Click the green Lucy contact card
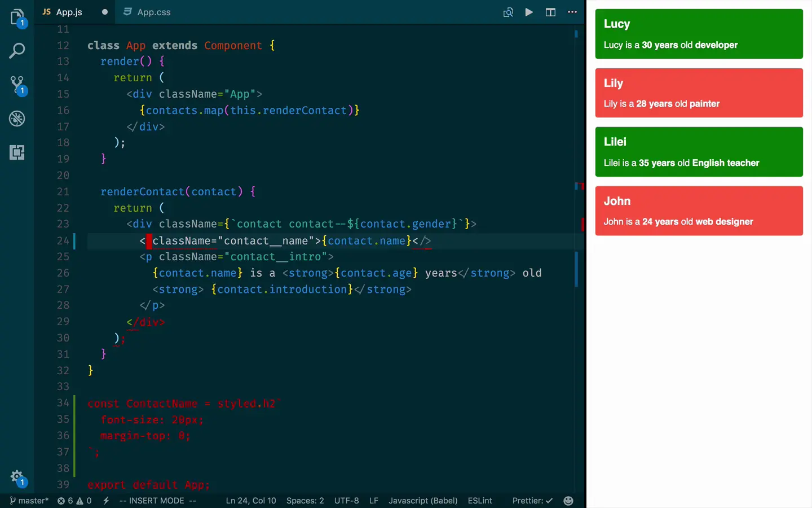 coord(699,34)
